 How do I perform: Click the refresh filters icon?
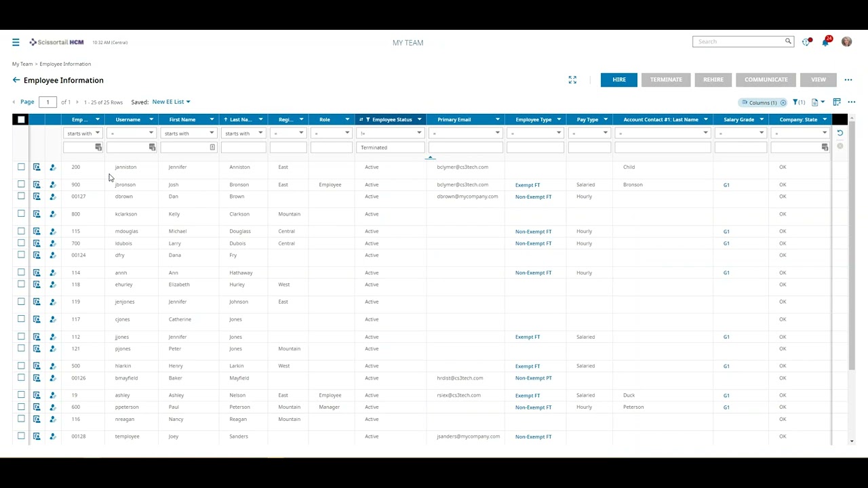pos(840,133)
